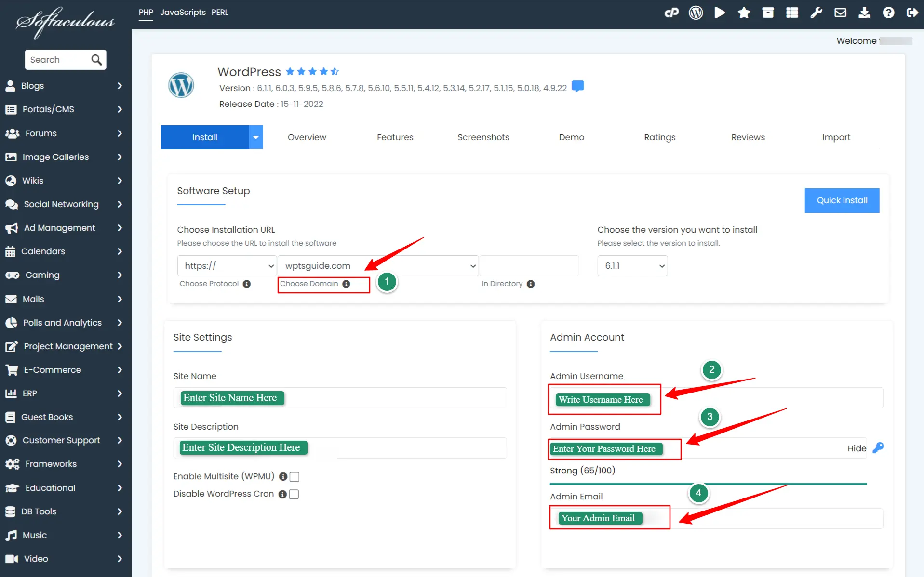Expand Image Galleries category chevron
Screen dimensions: 924x577
tap(120, 157)
